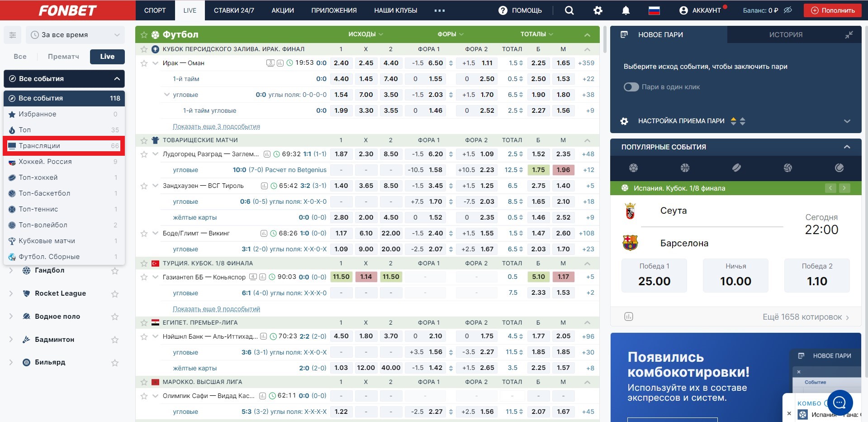Collapse ПОПУЛЯРНЫЕ СОБЫТИЯ panel
The width and height of the screenshot is (868, 422).
tap(847, 147)
